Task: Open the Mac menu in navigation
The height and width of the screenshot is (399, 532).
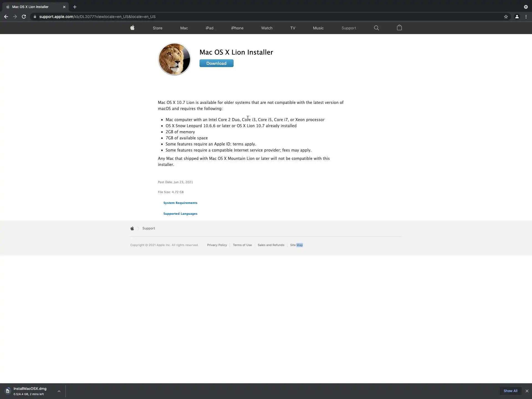Action: (184, 28)
